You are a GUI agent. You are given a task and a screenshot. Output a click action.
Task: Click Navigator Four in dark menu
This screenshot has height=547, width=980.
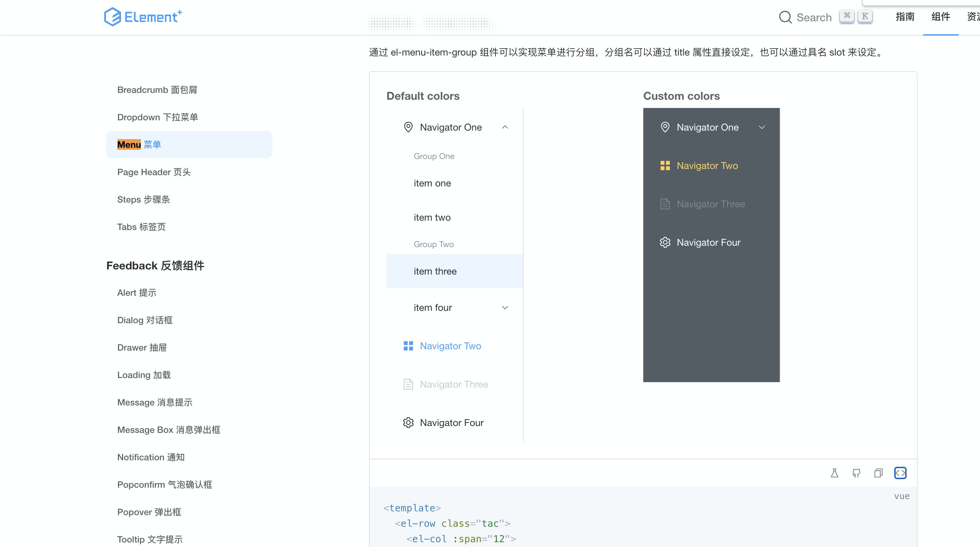(x=708, y=243)
